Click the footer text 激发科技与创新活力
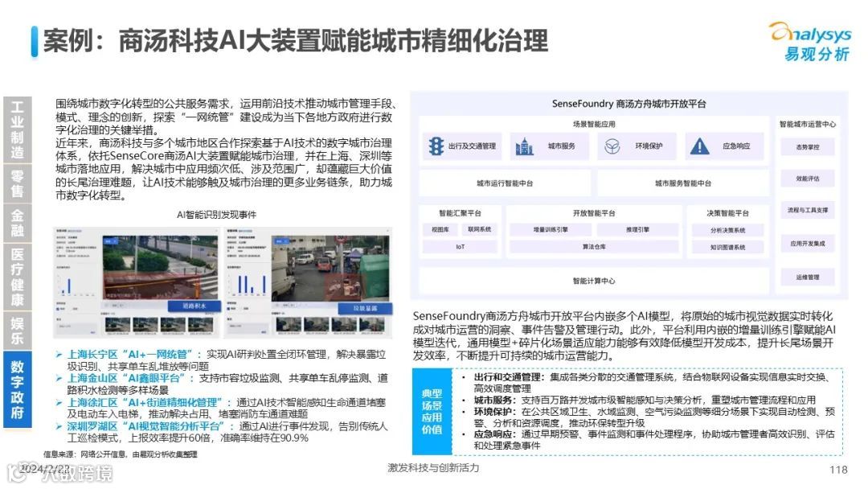Viewport: 868px width, 489px height. [433, 468]
